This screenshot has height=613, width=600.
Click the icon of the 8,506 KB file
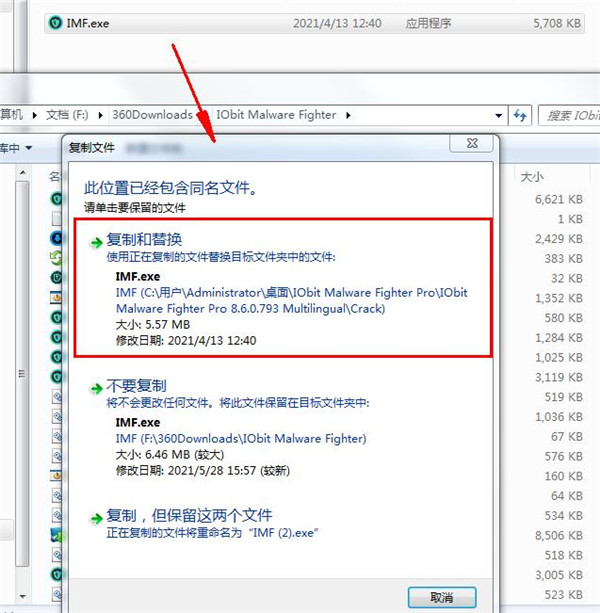[x=57, y=535]
